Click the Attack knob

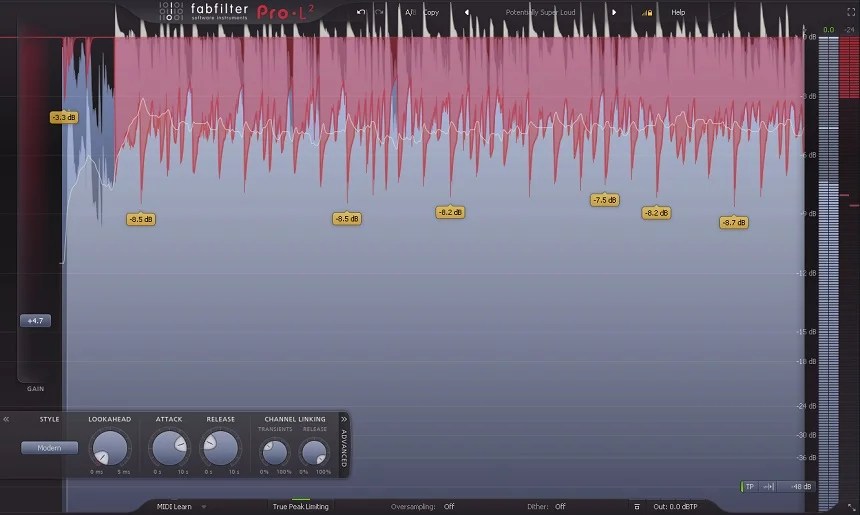point(169,448)
